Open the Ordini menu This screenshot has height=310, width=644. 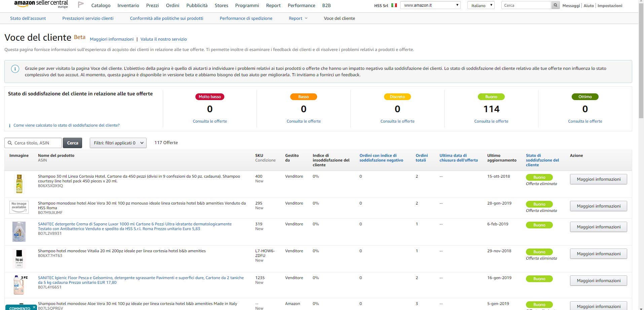coord(173,5)
